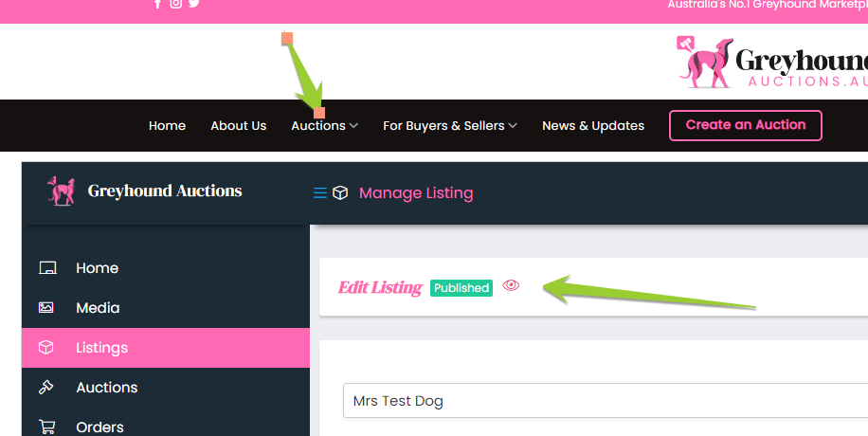Screen dimensions: 868x436
Task: Go to Home in the top navigation
Action: tap(167, 126)
